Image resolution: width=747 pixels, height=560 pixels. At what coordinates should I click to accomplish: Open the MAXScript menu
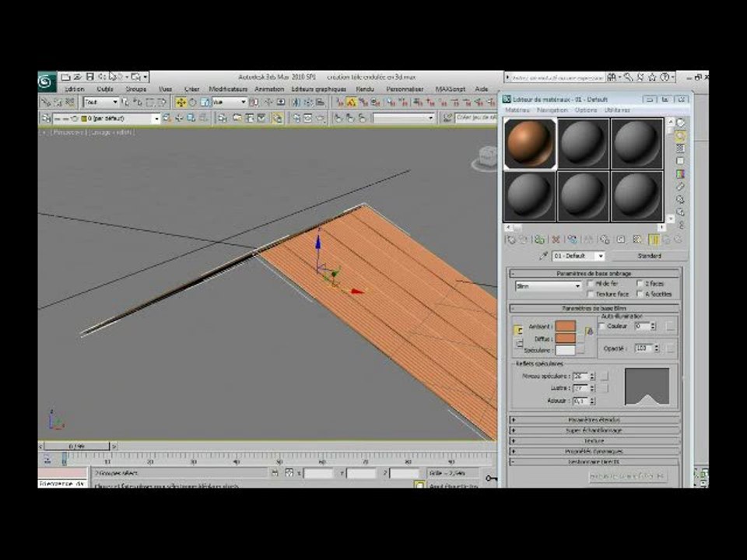[x=451, y=89]
